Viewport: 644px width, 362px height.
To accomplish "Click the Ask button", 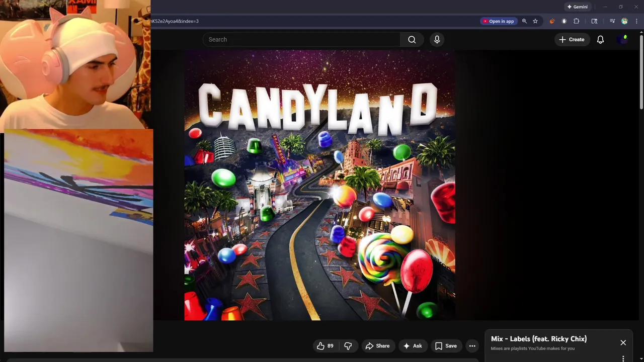I will 413,346.
